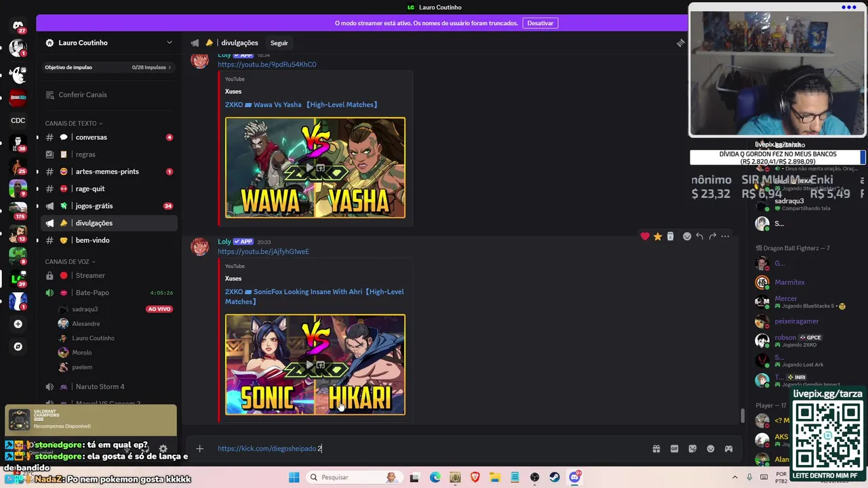Screen dimensions: 868x488
Task: Deactivate streamer mode with Desativar
Action: 540,23
